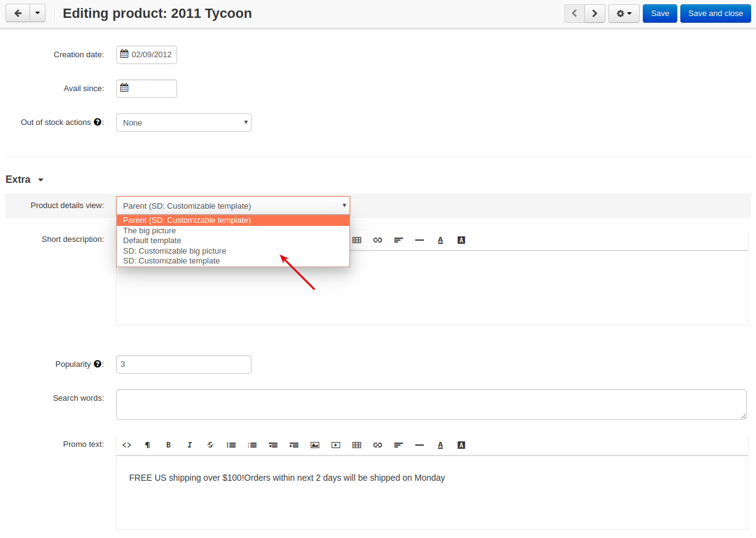Insert table in Promo text editor
The height and width of the screenshot is (538, 756).
(357, 445)
